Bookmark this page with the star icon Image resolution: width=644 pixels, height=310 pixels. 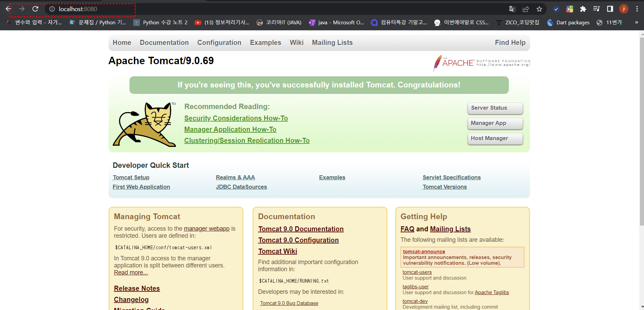(539, 9)
